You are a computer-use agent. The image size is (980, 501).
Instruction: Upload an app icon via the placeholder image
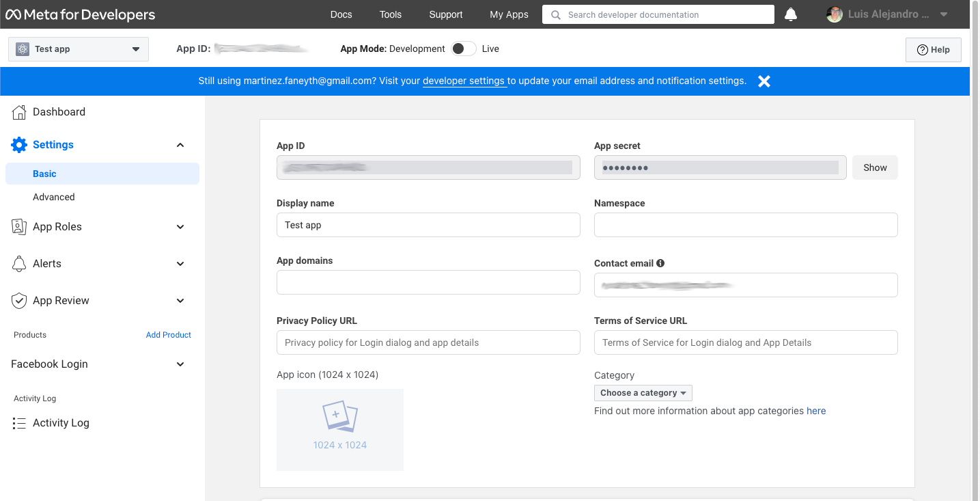coord(340,430)
